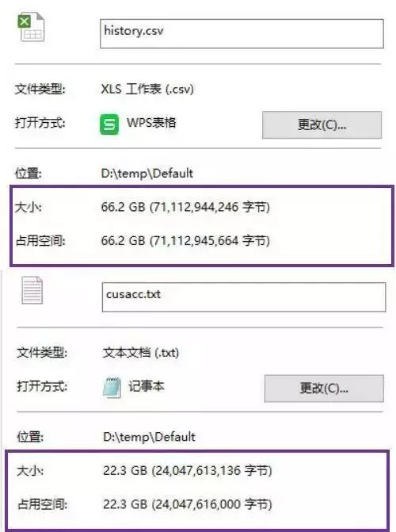Image resolution: width=396 pixels, height=532 pixels.
Task: Click the history.csv spreadsheet file icon
Action: click(x=31, y=27)
